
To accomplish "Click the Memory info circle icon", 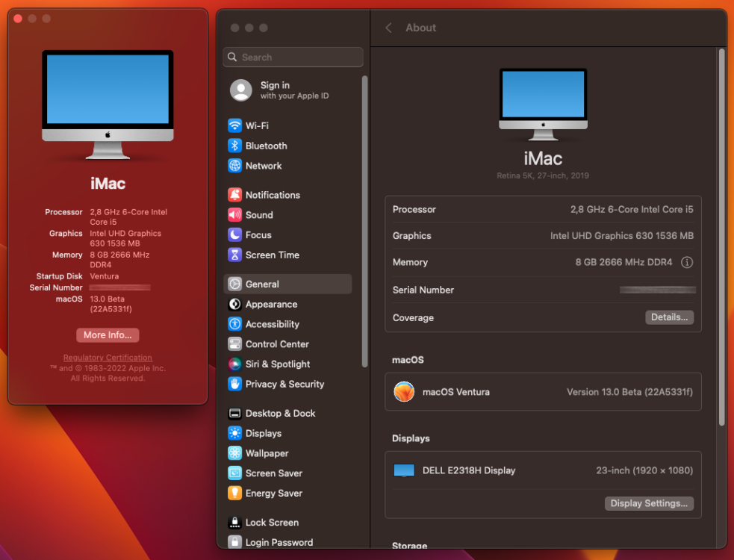I will 687,262.
